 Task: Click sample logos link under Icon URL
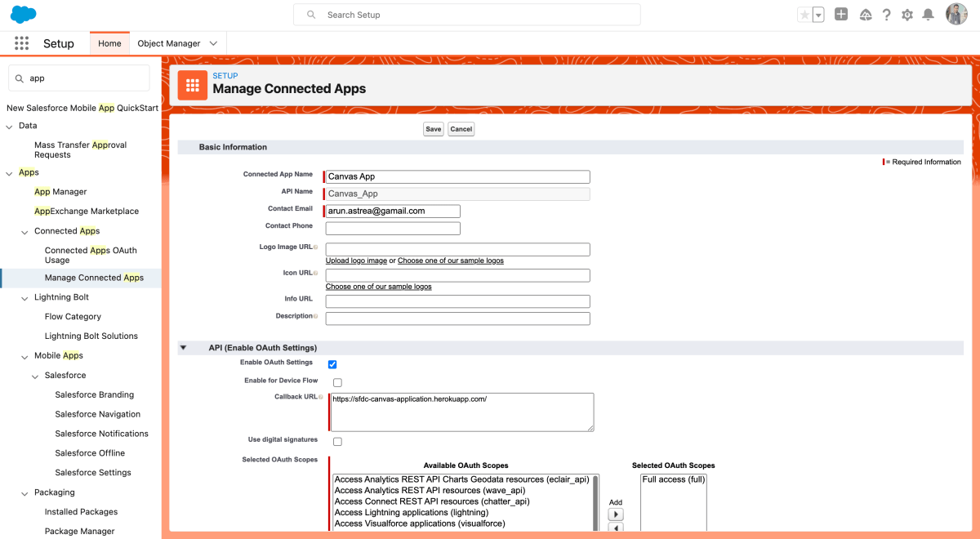tap(379, 287)
